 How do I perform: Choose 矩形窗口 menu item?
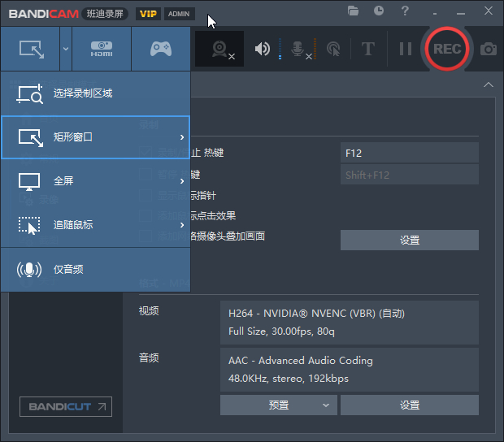tap(96, 137)
